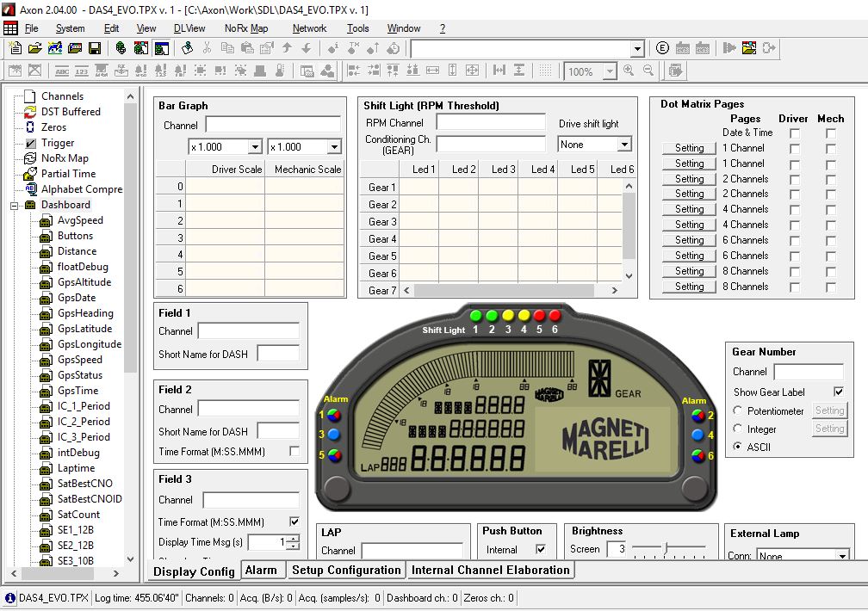Viewport: 868px width, 611px height.
Task: Open the 100% zoom level dropdown
Action: (610, 71)
